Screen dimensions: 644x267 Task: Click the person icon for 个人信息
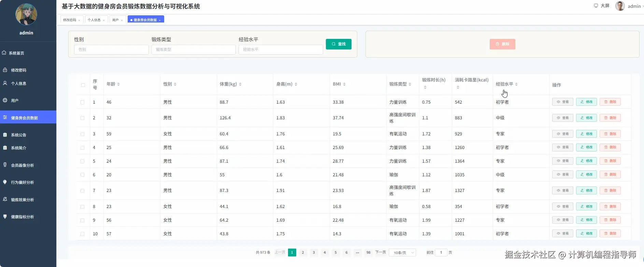[5, 83]
